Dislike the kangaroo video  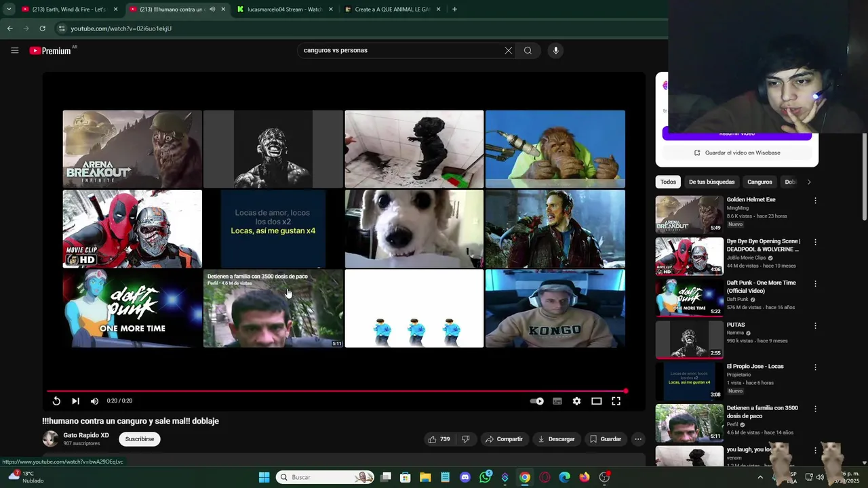[x=466, y=439]
